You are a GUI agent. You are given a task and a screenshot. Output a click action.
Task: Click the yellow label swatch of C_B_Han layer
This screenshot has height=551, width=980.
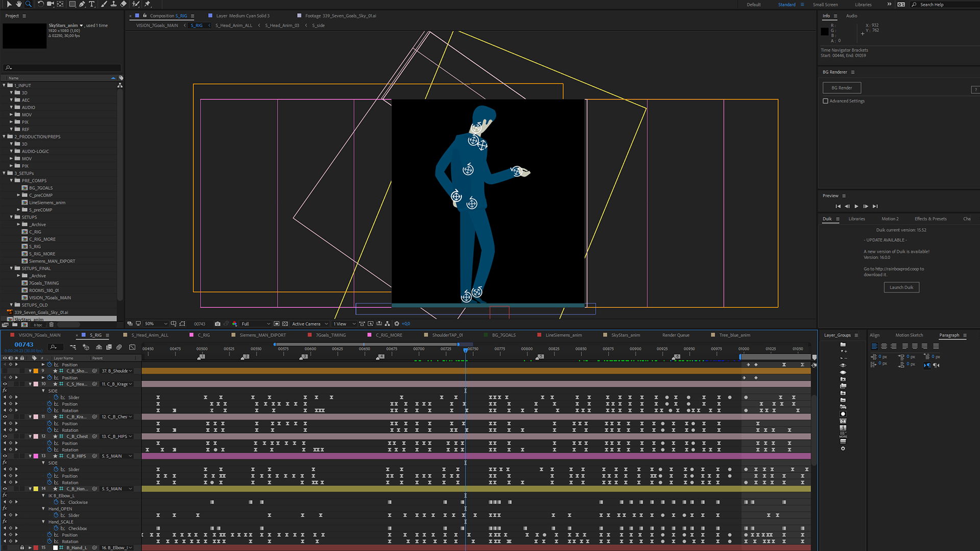coord(36,489)
